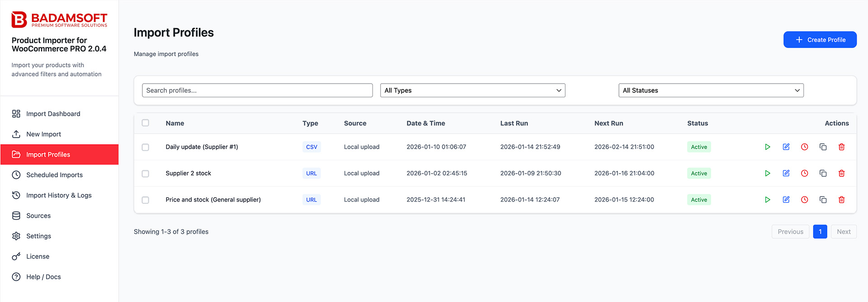Viewport: 868px width, 302px height.
Task: Duplicate the Daily update (Supplier #1) profile
Action: point(823,147)
